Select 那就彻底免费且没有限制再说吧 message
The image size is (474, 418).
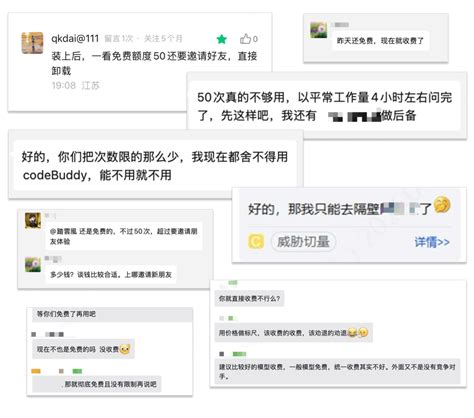click(x=97, y=384)
